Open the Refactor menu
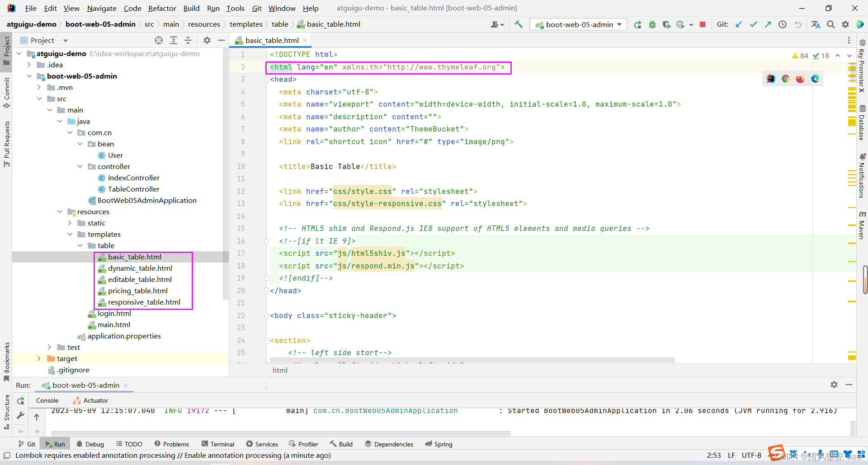 coord(162,8)
